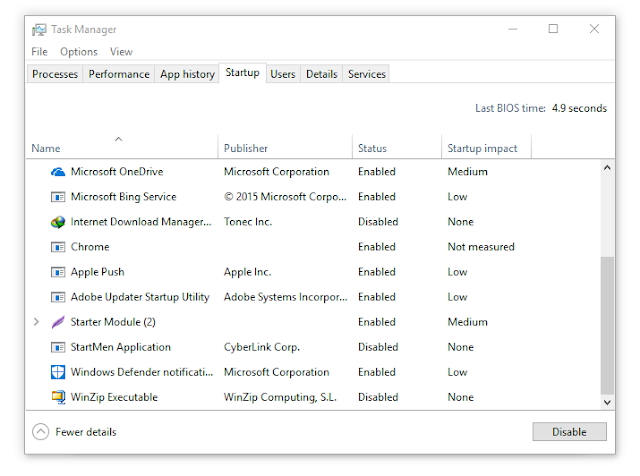Switch to the Processes tab
This screenshot has width=640, height=476.
point(55,74)
